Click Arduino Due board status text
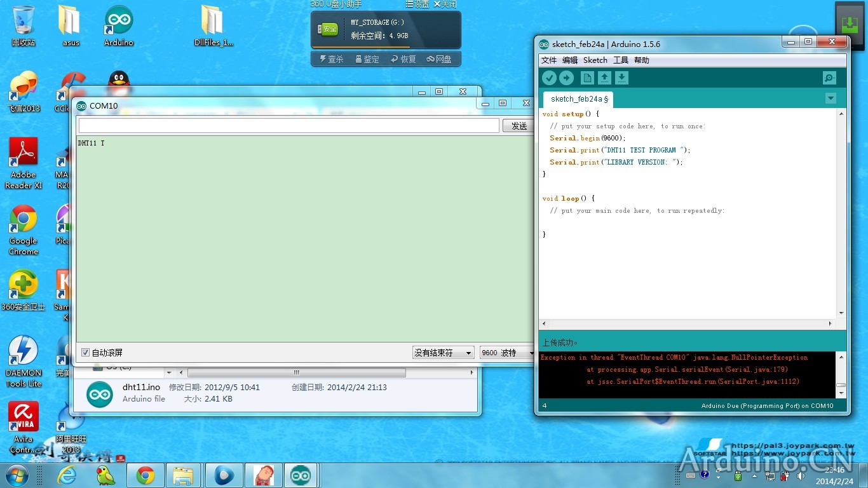868x488 pixels. (767, 406)
